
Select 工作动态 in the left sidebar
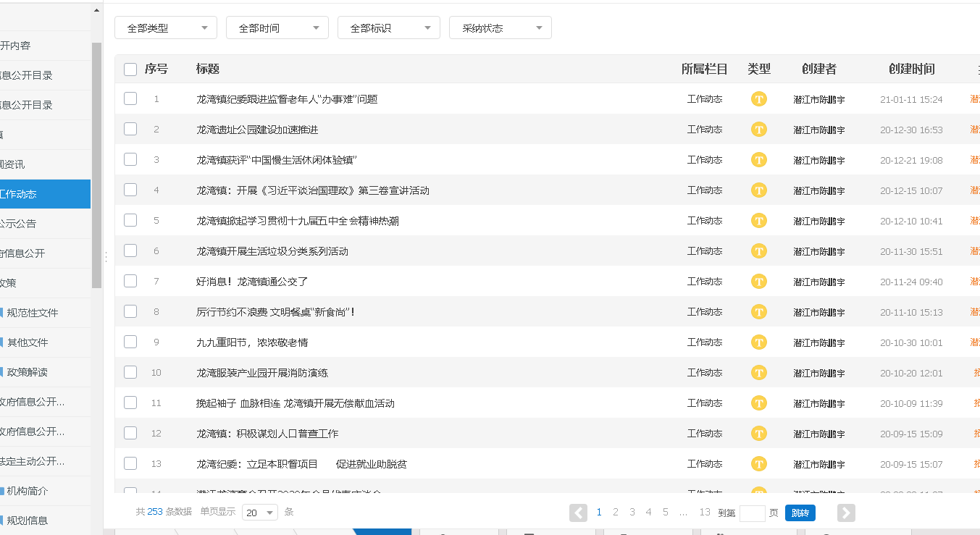coord(43,194)
